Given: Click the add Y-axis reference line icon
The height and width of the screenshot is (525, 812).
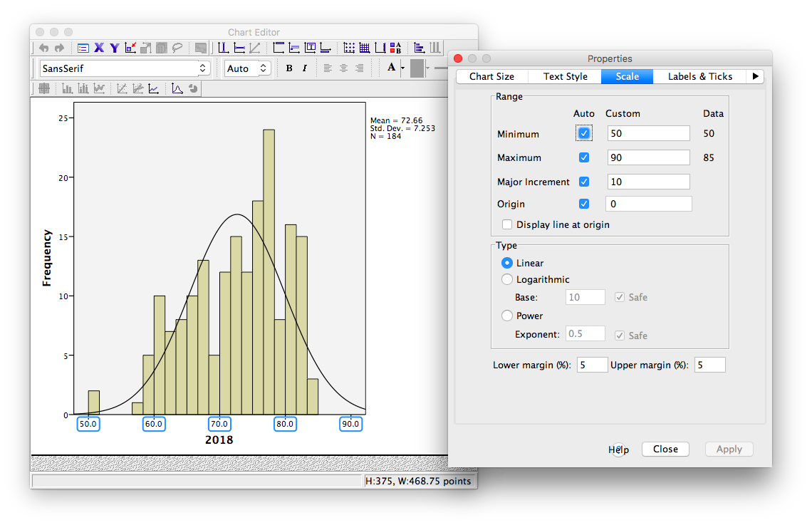Looking at the screenshot, I should point(239,48).
